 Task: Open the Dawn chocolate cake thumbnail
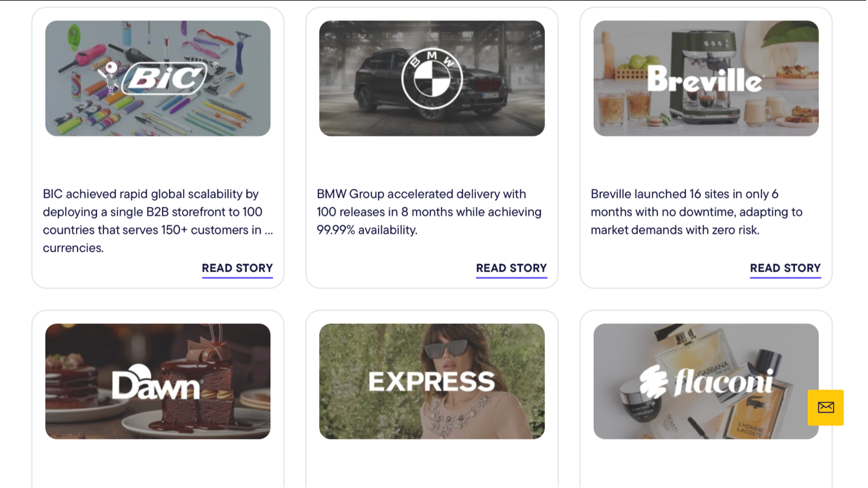point(158,382)
